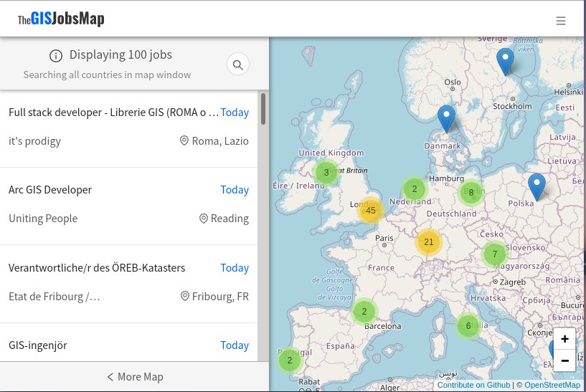Click the Uniting People company text

coord(43,219)
